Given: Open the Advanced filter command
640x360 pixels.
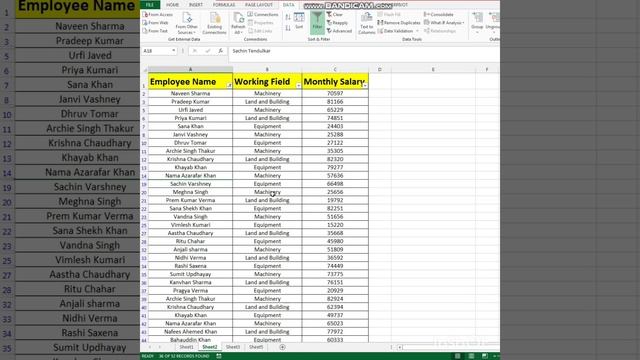Looking at the screenshot, I should pos(339,31).
